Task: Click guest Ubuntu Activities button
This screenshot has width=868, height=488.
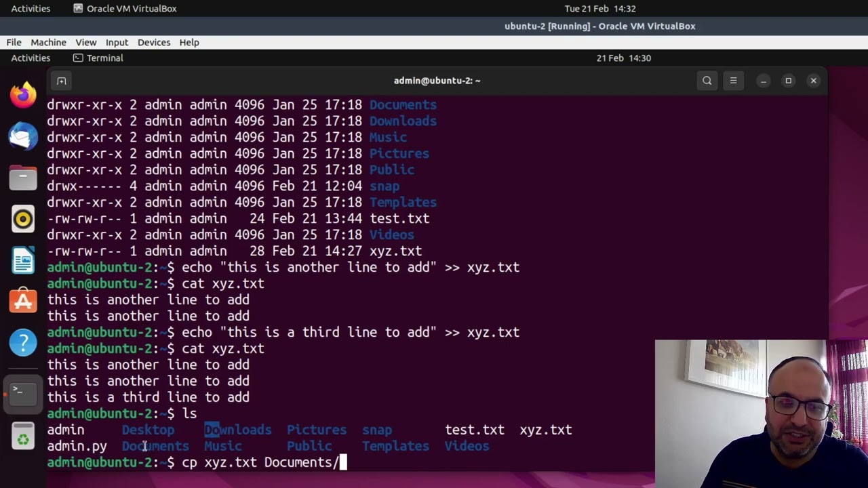Action: [x=31, y=58]
